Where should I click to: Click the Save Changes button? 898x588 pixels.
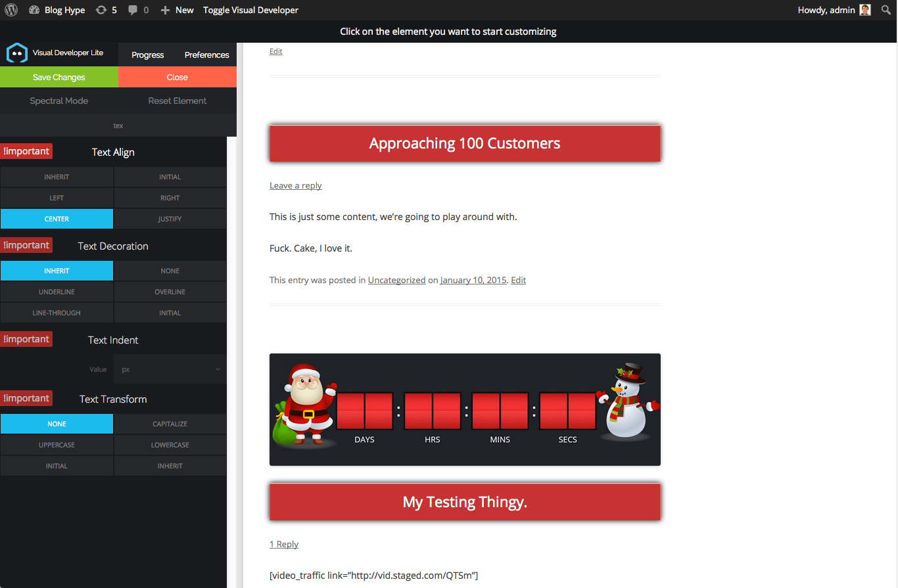tap(59, 77)
